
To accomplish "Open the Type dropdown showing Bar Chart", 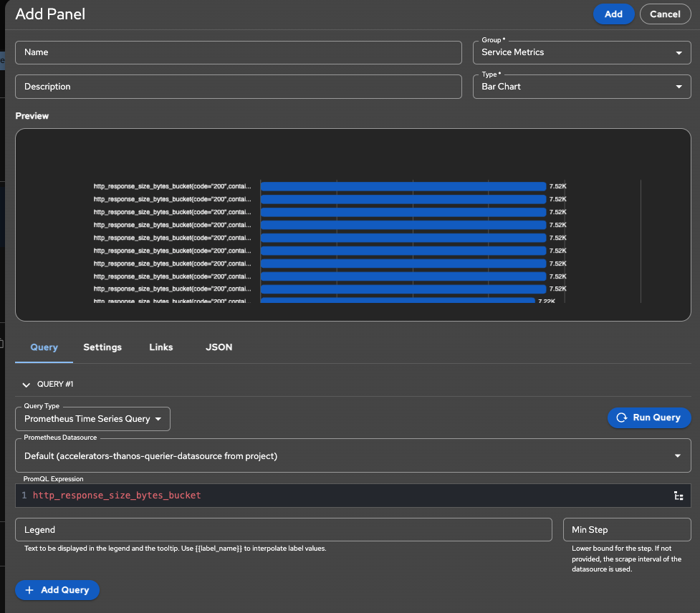I will pos(581,87).
